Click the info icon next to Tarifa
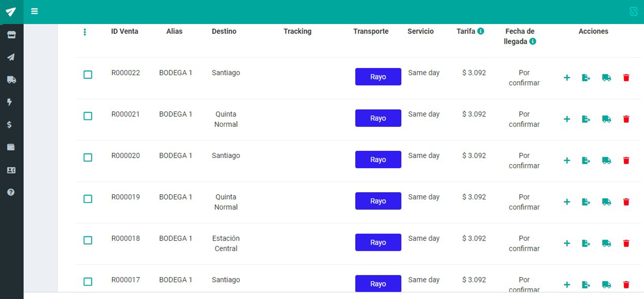 pos(481,31)
